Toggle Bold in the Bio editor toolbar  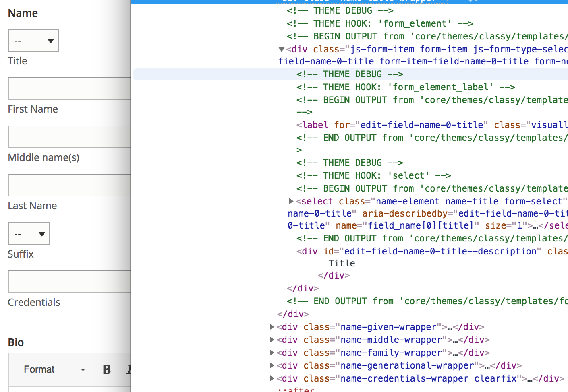coord(107,369)
